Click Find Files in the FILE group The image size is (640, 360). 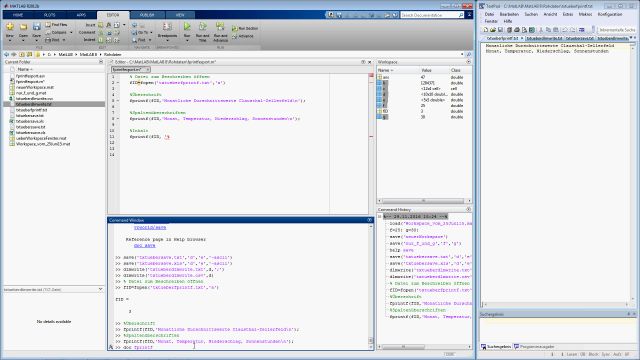coord(56,25)
